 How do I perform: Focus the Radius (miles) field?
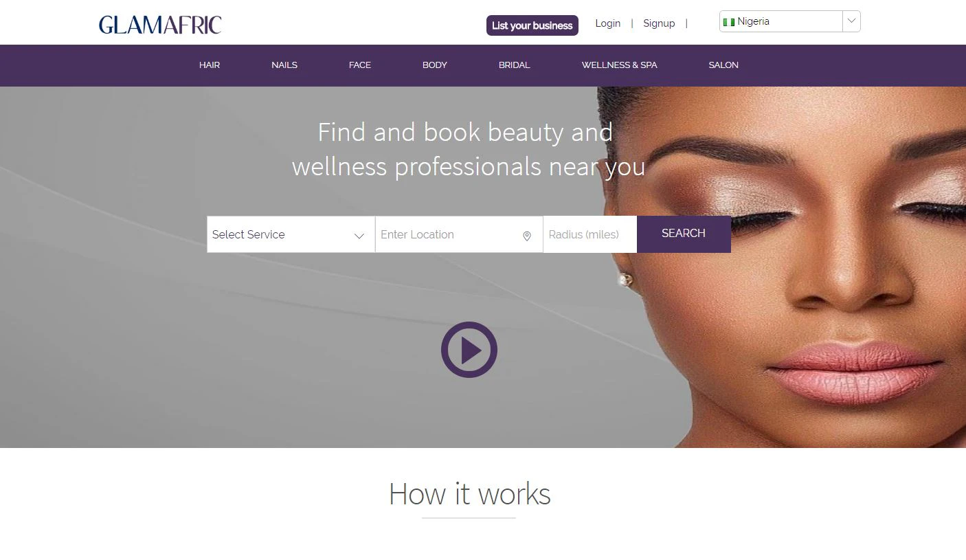[x=590, y=234]
